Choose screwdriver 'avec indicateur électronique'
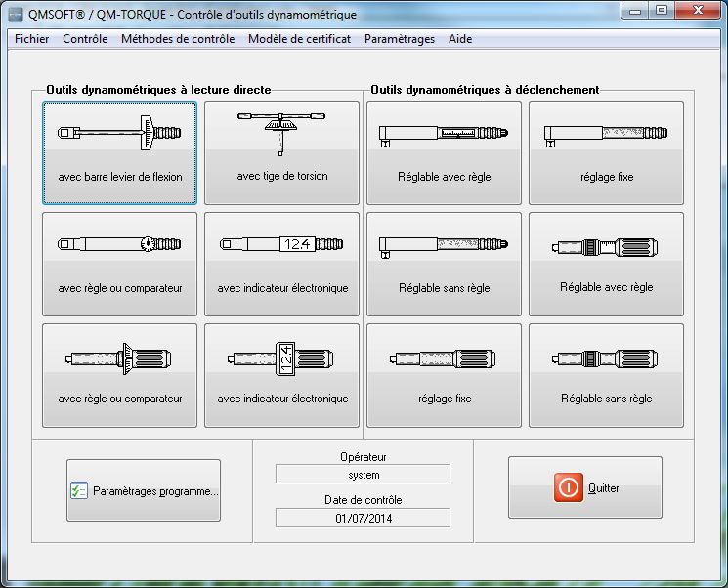Screen dimensions: 728x588 pyautogui.click(x=281, y=375)
